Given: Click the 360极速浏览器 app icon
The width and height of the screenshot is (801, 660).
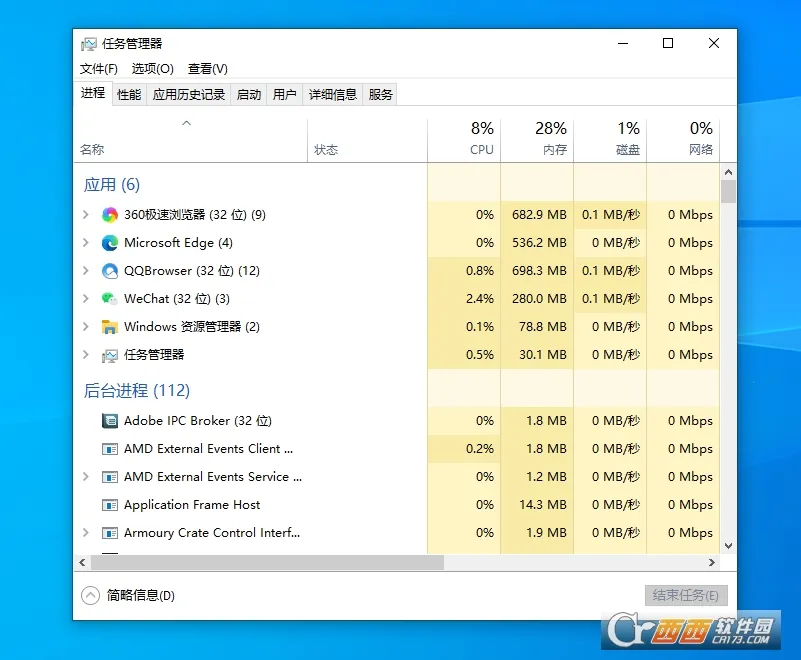Looking at the screenshot, I should click(x=110, y=215).
